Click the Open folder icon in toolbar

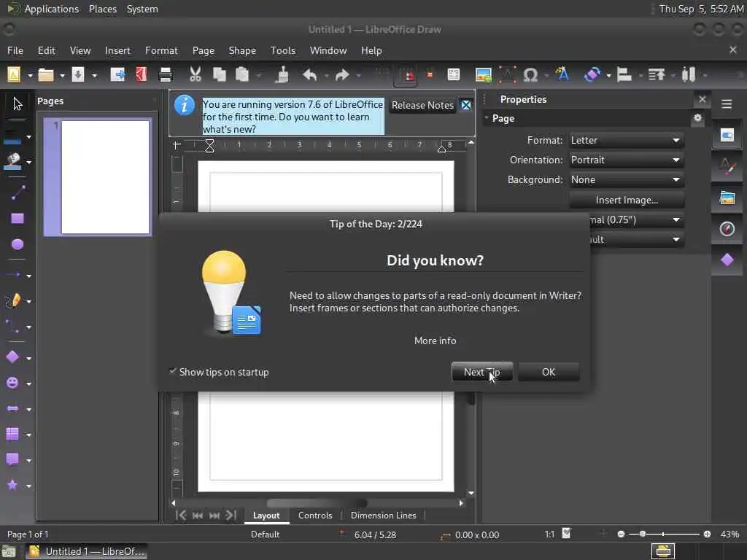tap(46, 75)
